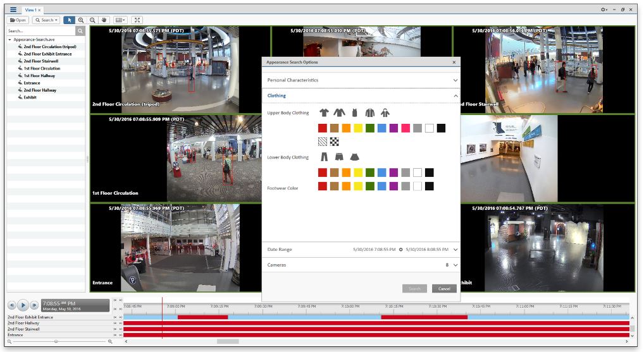The image size is (644, 352).
Task: Click the tab close x on View 1
Action: pyautogui.click(x=39, y=10)
